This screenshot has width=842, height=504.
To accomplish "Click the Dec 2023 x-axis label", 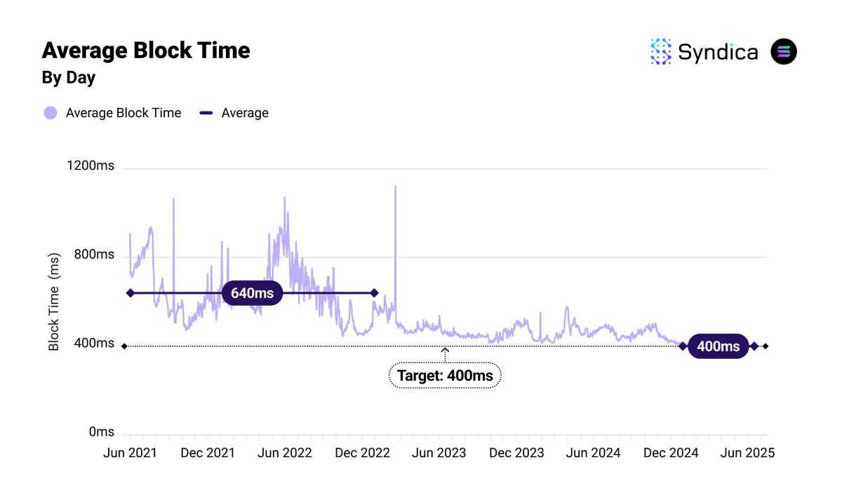I will point(516,453).
